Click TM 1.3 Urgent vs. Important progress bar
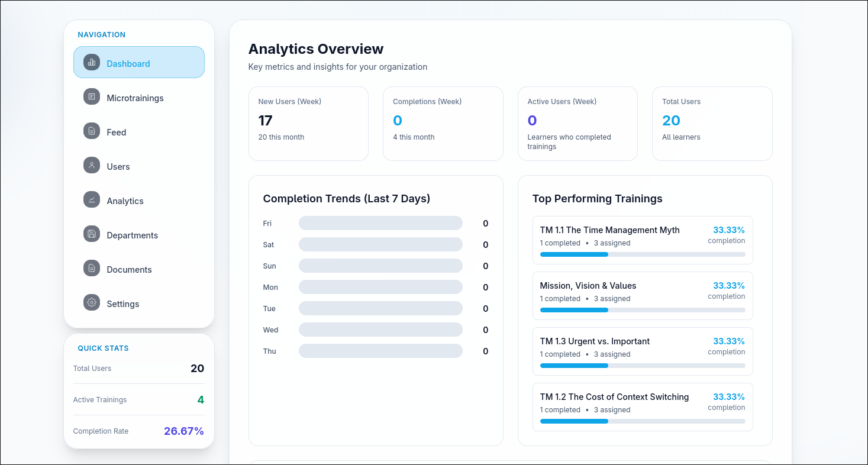 642,366
